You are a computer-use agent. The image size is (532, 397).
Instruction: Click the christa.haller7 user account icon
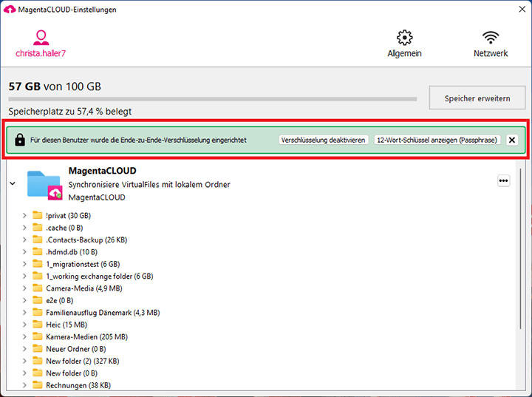point(41,37)
